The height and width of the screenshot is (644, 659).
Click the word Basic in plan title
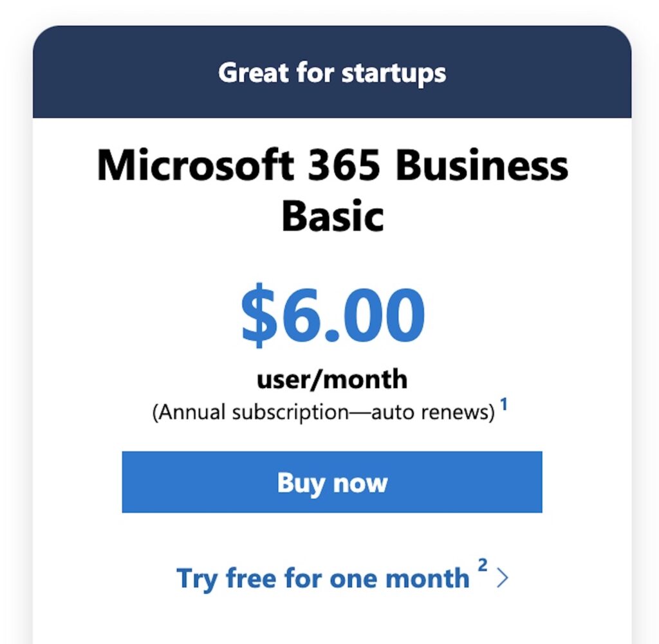tap(333, 216)
